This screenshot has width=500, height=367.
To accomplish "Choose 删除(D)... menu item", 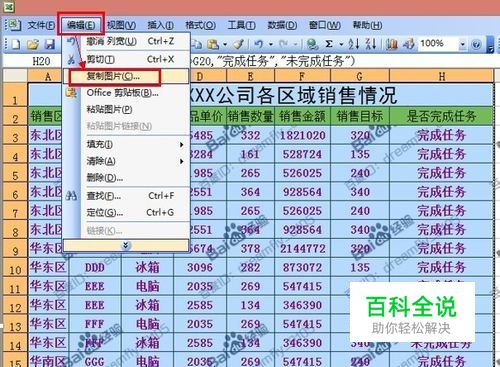I will click(127, 178).
